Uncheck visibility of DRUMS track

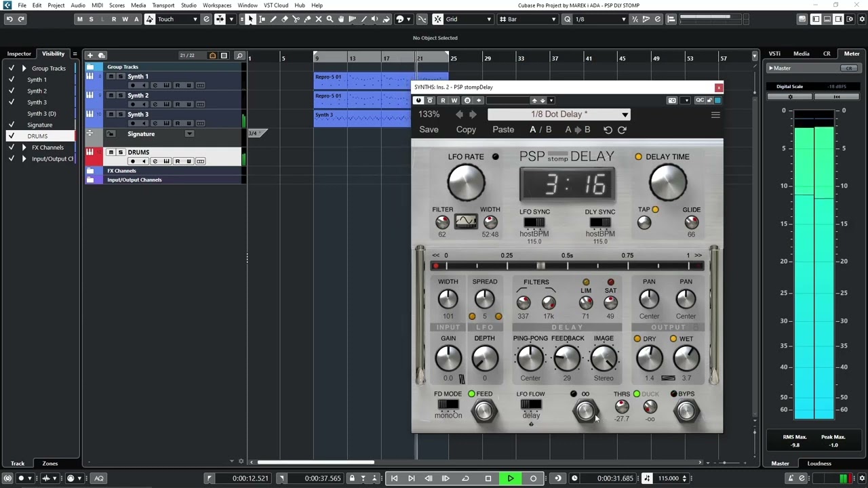point(12,136)
